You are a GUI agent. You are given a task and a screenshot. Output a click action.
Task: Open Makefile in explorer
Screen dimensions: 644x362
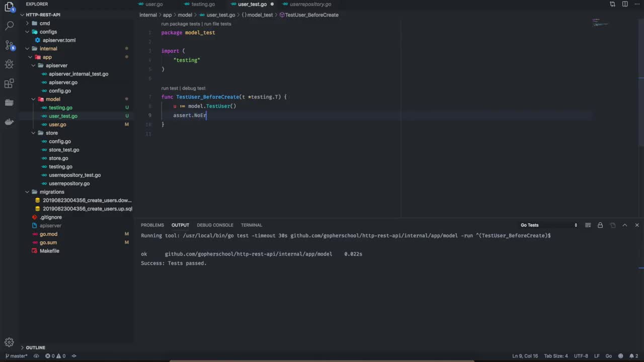tap(49, 251)
